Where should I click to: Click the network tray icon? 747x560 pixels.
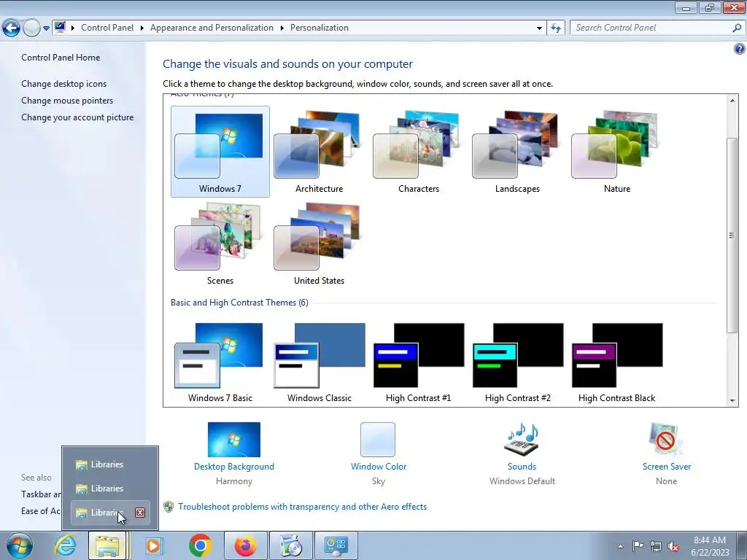(656, 546)
